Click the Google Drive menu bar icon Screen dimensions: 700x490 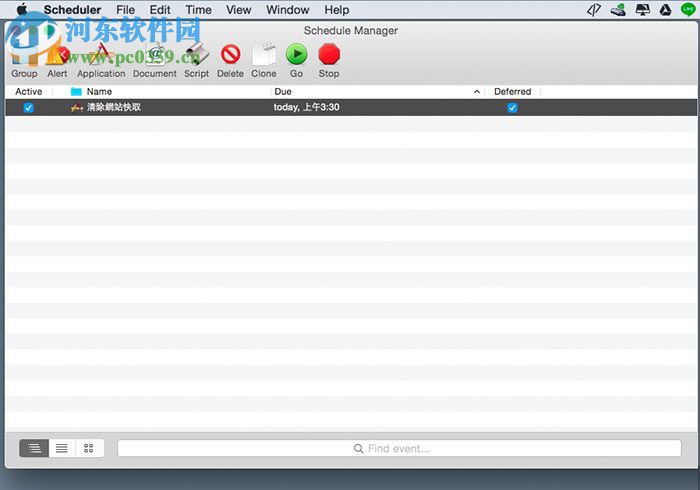(665, 9)
